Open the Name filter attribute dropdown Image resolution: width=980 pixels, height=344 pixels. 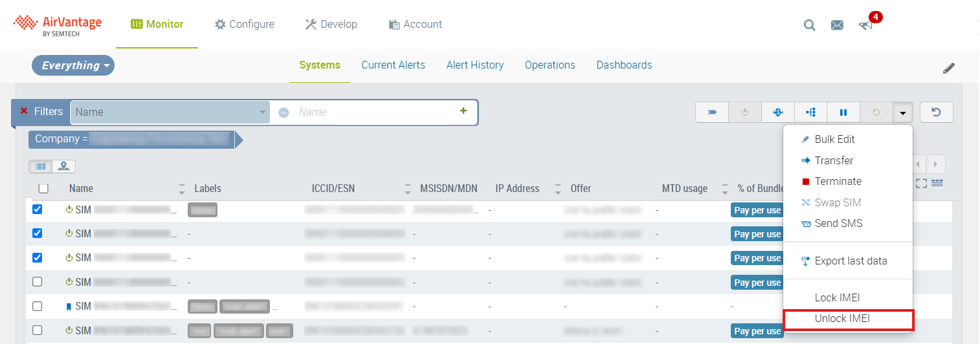click(x=170, y=112)
